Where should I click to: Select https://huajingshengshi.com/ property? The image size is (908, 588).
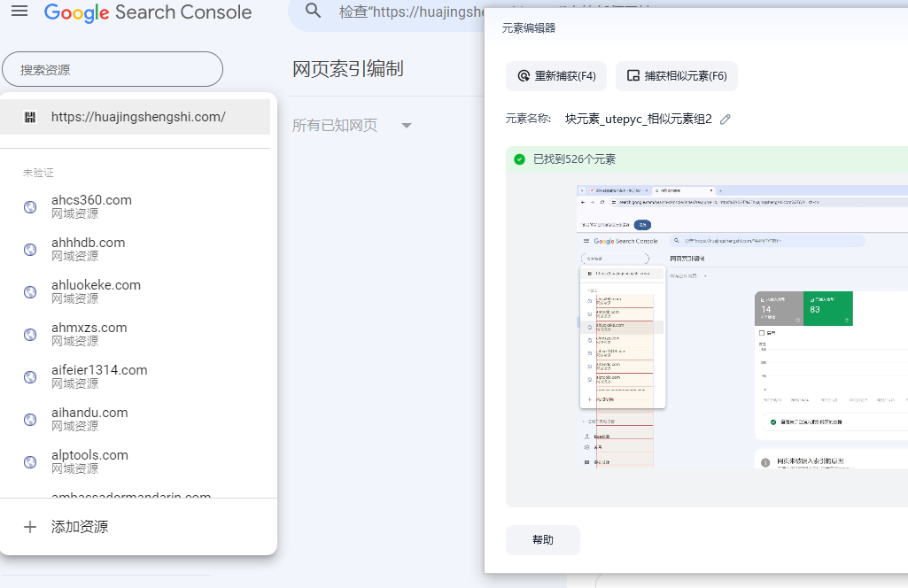[x=135, y=117]
